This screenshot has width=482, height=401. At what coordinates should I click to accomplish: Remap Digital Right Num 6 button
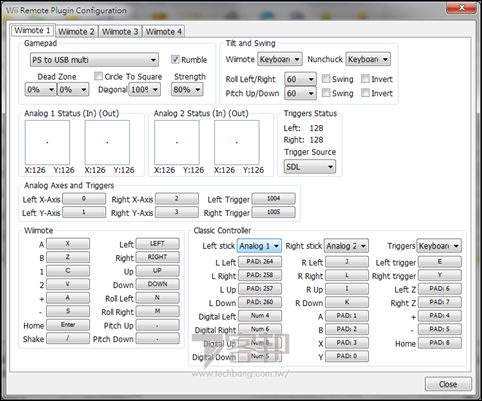(x=260, y=329)
